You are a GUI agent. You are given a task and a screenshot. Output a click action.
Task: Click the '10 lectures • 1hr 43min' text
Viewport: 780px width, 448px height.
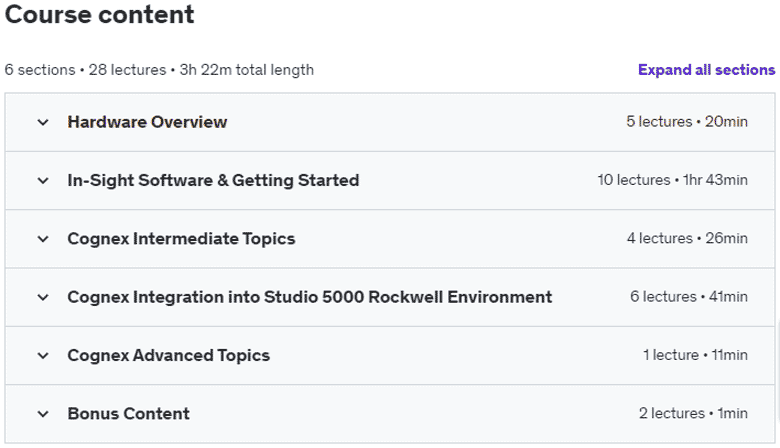pyautogui.click(x=673, y=180)
